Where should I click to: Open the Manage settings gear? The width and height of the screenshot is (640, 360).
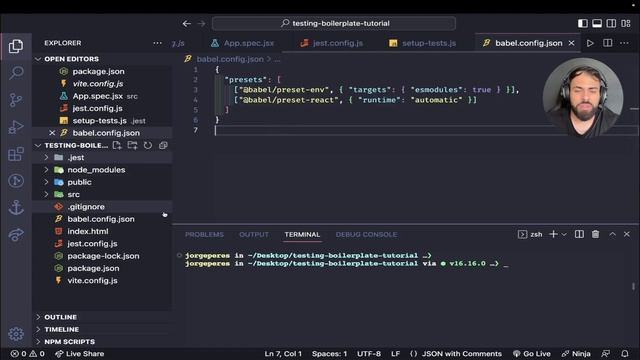point(16,334)
